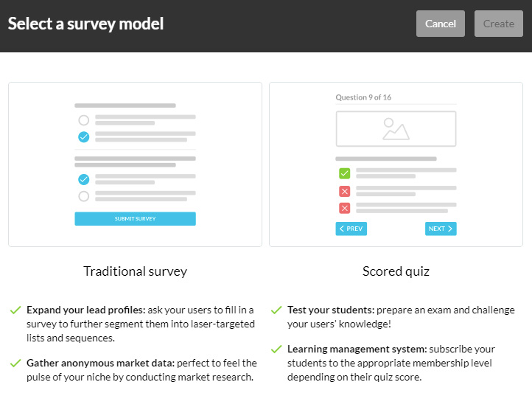Click the first red X answer box
This screenshot has width=532, height=410.
point(344,191)
